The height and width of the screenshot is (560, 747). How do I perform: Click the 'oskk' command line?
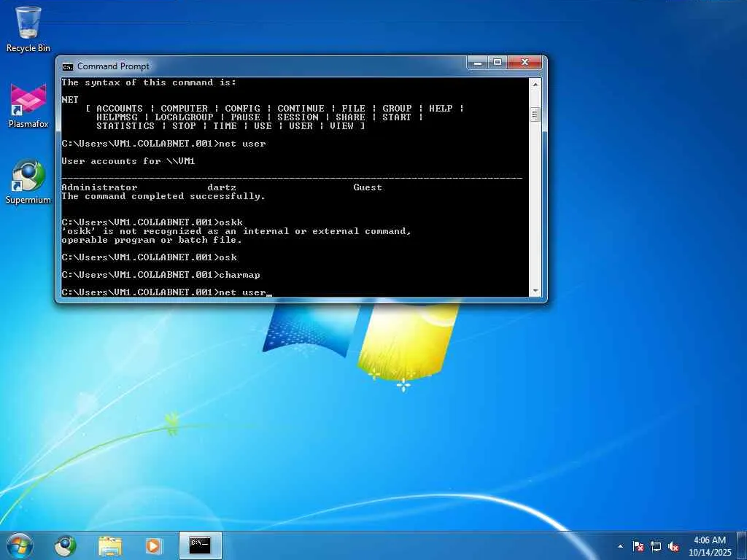point(152,222)
